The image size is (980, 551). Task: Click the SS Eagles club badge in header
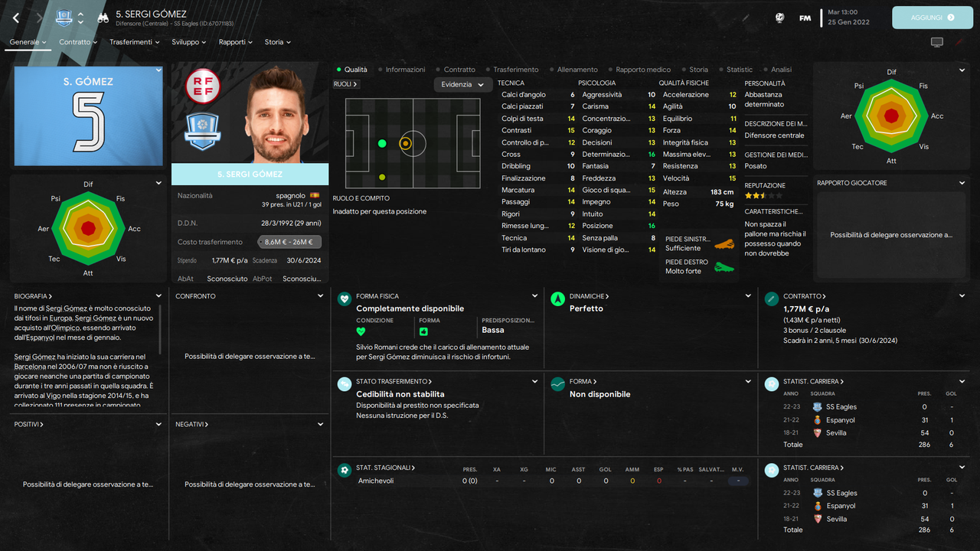tap(64, 17)
